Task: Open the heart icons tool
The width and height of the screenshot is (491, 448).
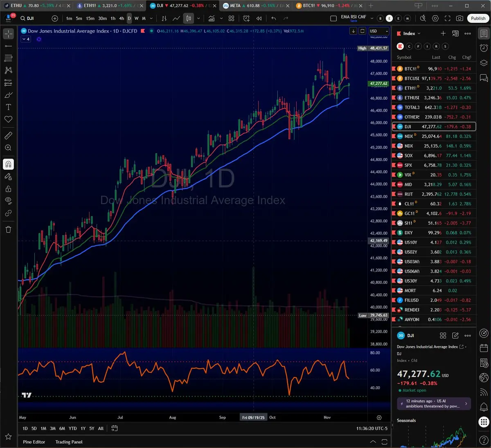Action: (8, 119)
